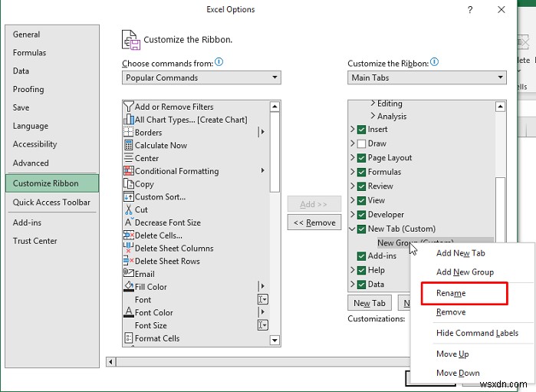Expand the Analysis group chevron
Screen dimensions: 536x392
(373, 116)
